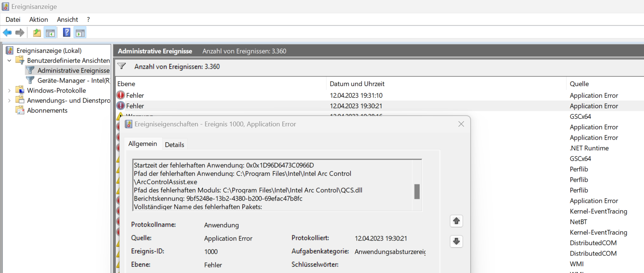Click the filter funnel icon above event list
The height and width of the screenshot is (273, 644).
[x=122, y=66]
